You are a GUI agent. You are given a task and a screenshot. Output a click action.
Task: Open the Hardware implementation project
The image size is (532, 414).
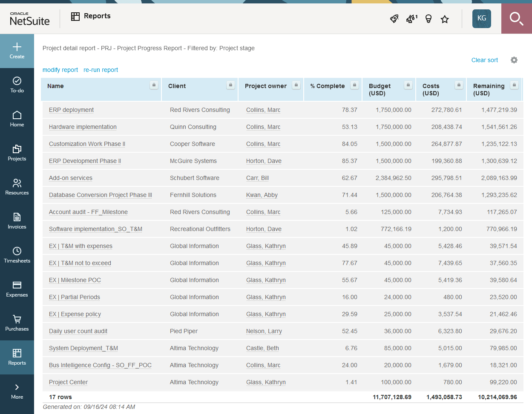coord(83,127)
